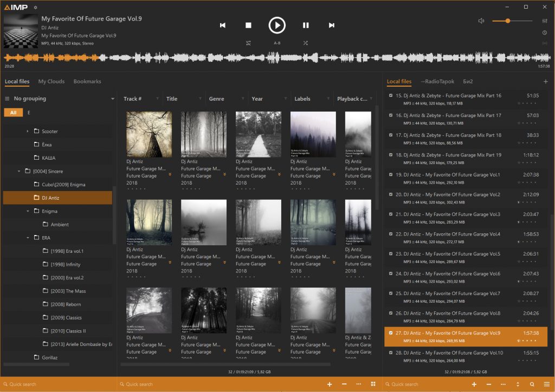The width and height of the screenshot is (555, 392).
Task: Select library Local files tab on left
Action: pos(17,81)
